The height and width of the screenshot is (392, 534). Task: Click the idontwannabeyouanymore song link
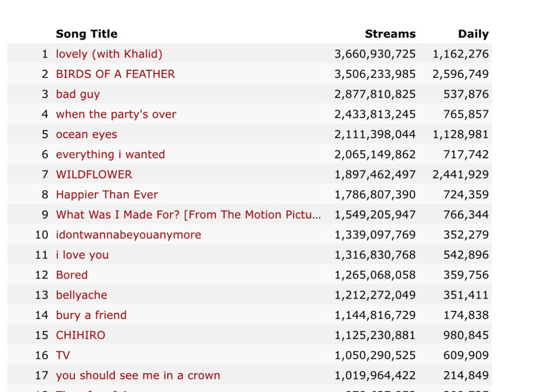tap(128, 235)
